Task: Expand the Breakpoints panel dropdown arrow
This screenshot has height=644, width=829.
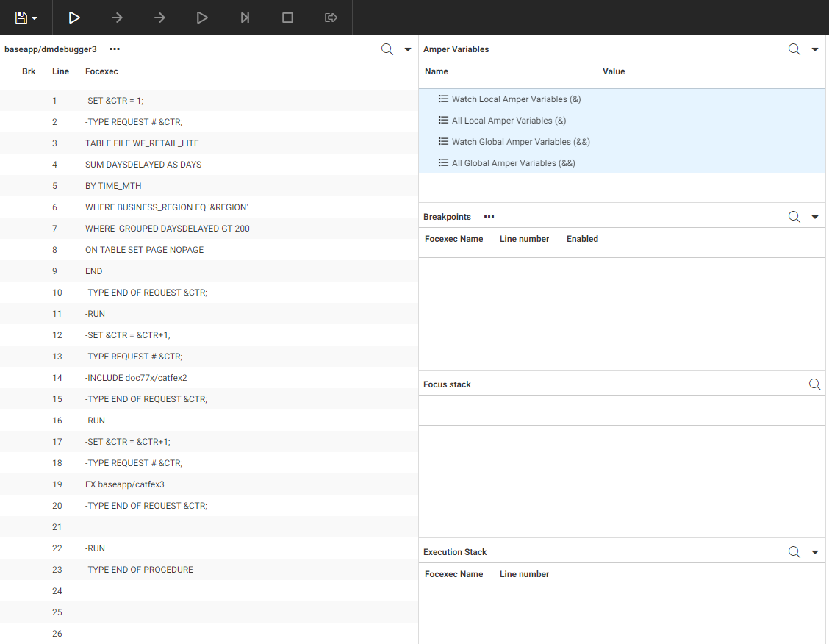Action: coord(815,217)
